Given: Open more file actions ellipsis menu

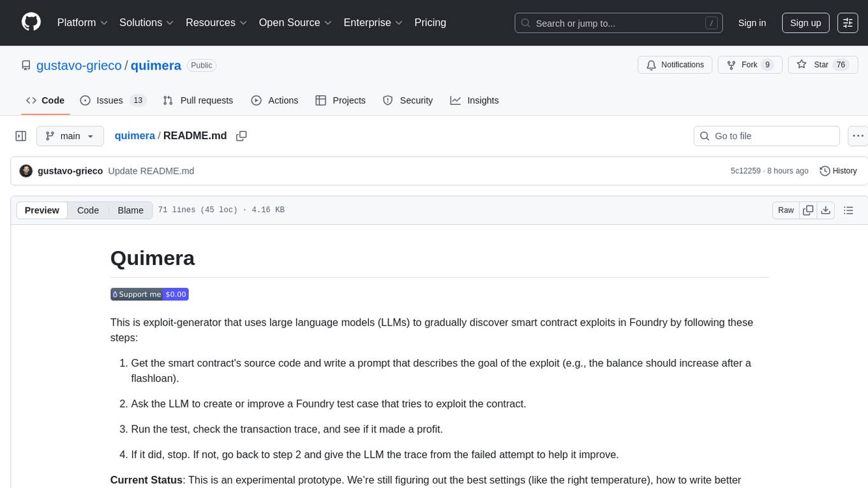Looking at the screenshot, I should click(x=858, y=136).
